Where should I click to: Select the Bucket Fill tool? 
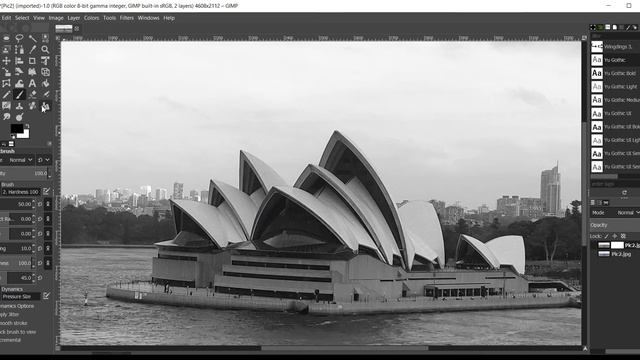coord(45,83)
